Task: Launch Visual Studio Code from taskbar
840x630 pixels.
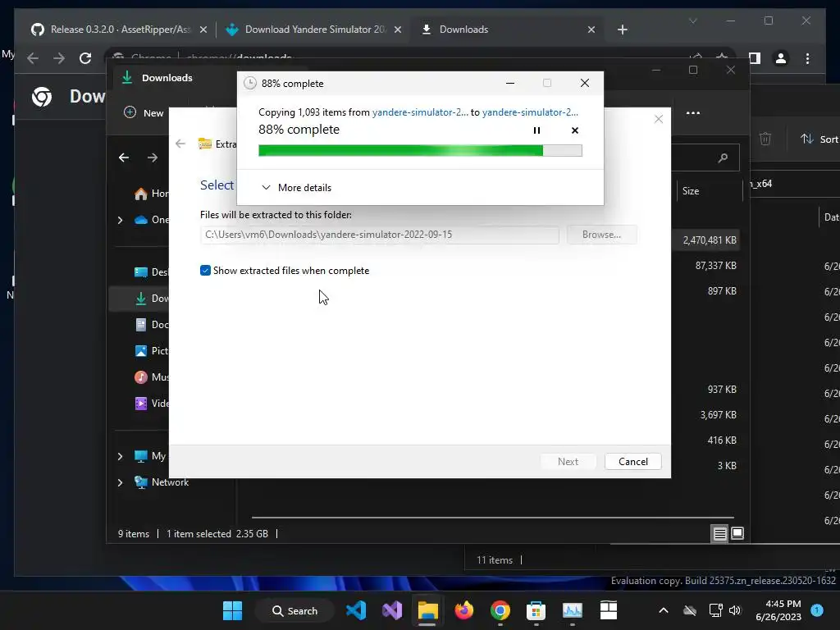Action: click(x=356, y=610)
